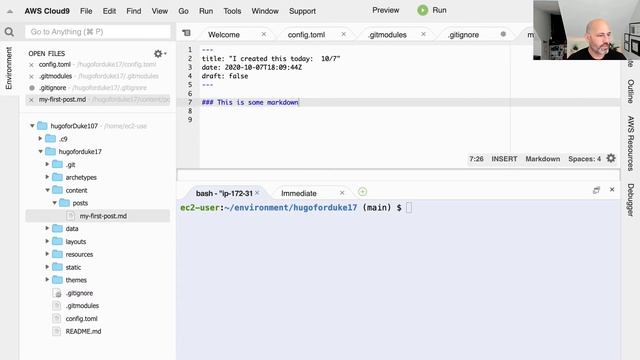The image size is (640, 360).
Task: Switch to the config.toml tab
Action: [306, 35]
